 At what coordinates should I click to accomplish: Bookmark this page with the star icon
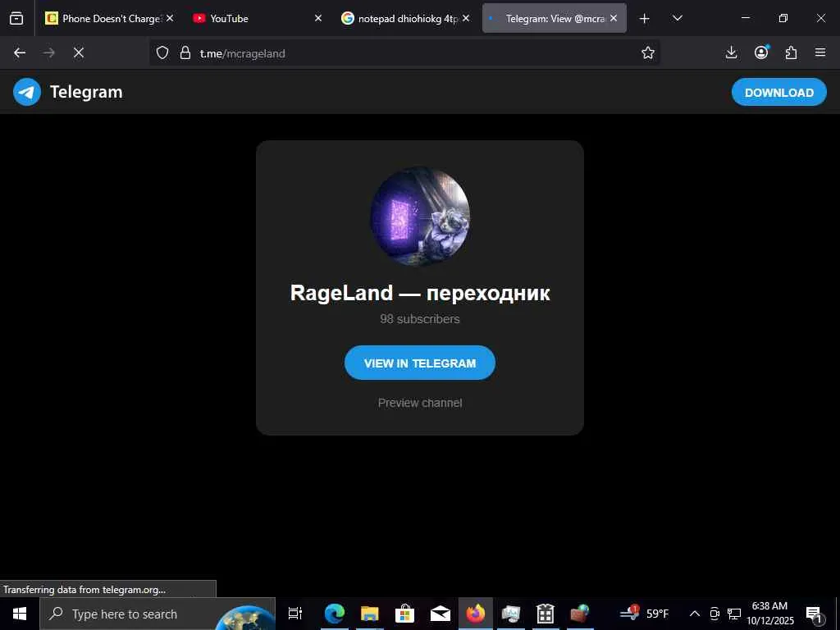click(648, 53)
